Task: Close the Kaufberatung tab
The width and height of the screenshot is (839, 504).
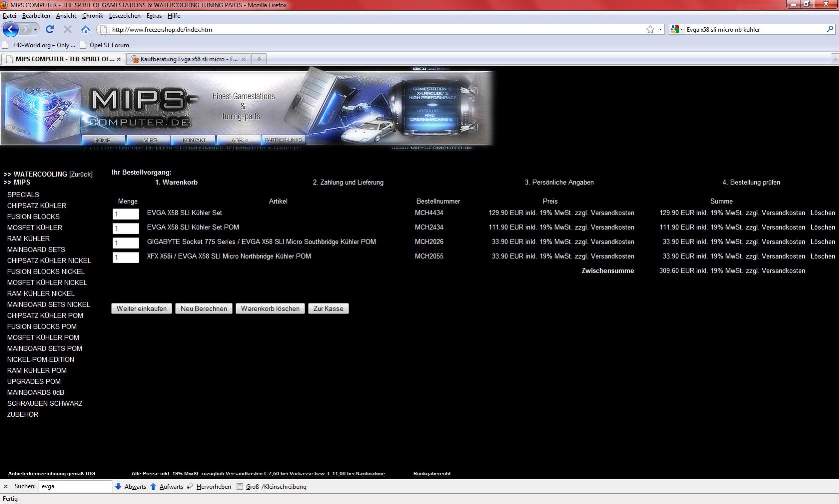Action: [243, 59]
